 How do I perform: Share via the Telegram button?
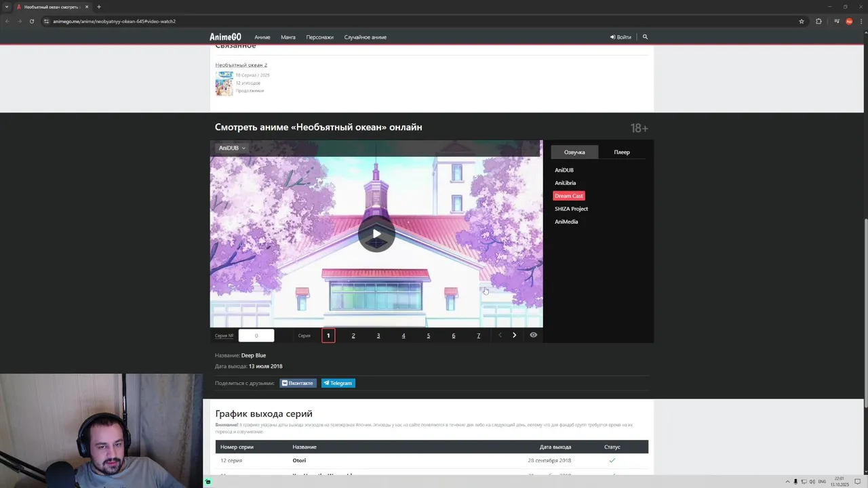pyautogui.click(x=338, y=383)
